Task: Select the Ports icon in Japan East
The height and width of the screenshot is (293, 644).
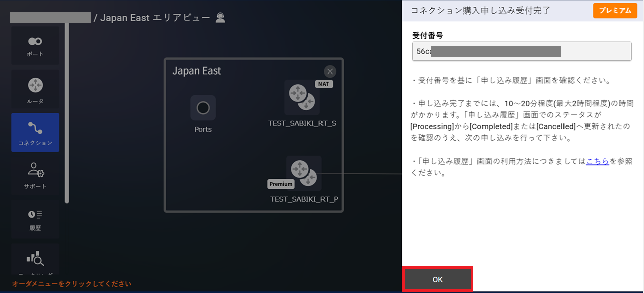Action: [x=203, y=108]
